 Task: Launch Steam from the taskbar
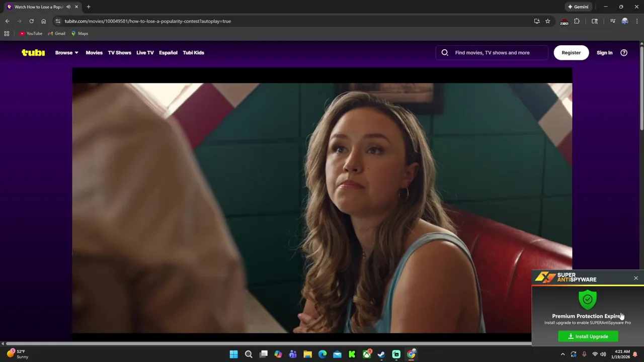[x=382, y=354]
